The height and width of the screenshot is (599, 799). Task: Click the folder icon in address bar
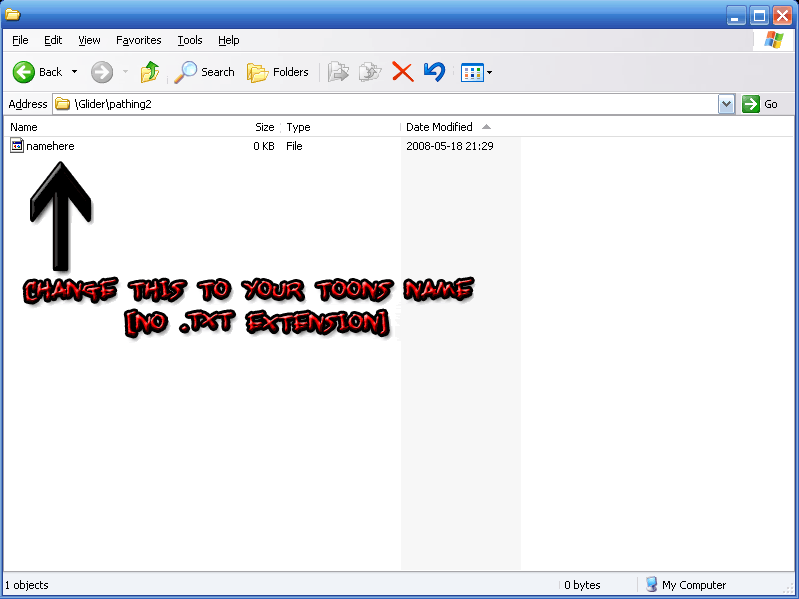(x=62, y=104)
